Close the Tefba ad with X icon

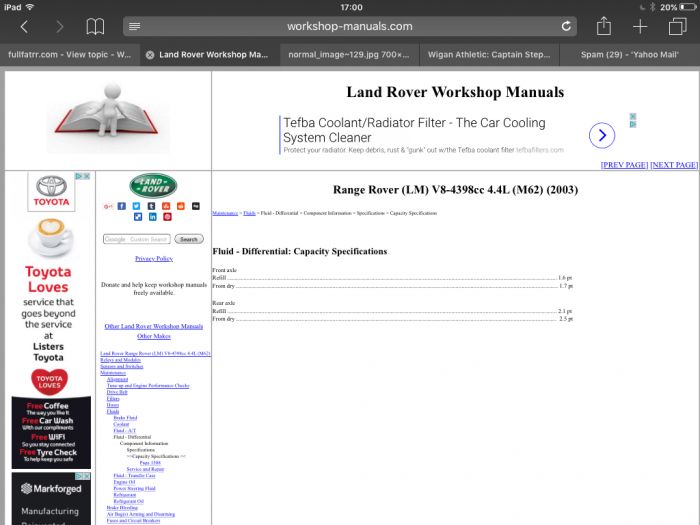point(633,117)
